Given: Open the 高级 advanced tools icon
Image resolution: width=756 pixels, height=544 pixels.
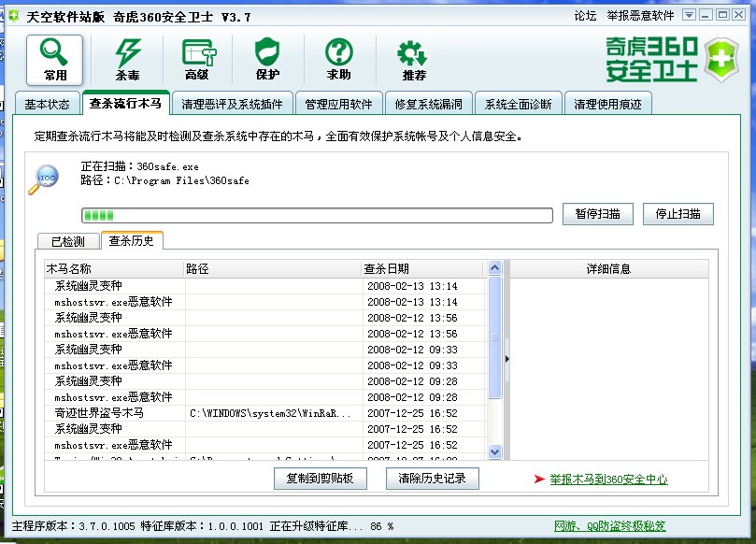Looking at the screenshot, I should click(x=198, y=60).
